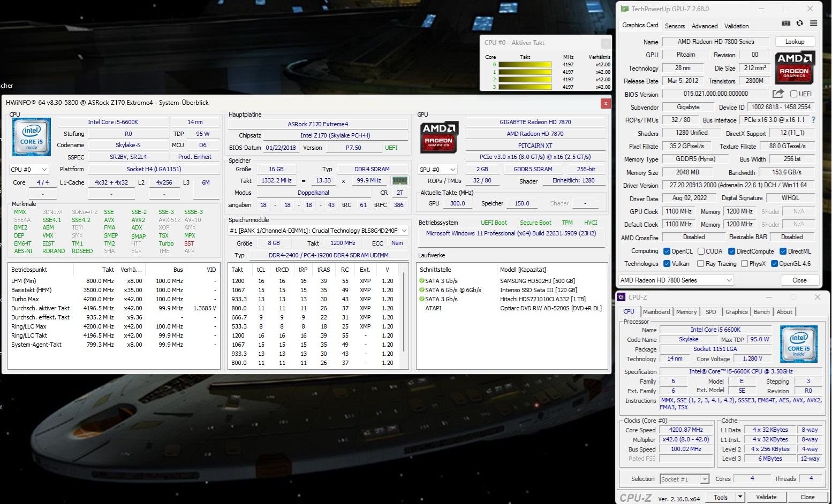Open the SPD tab in CPU-Z
Image resolution: width=832 pixels, height=504 pixels.
[710, 312]
